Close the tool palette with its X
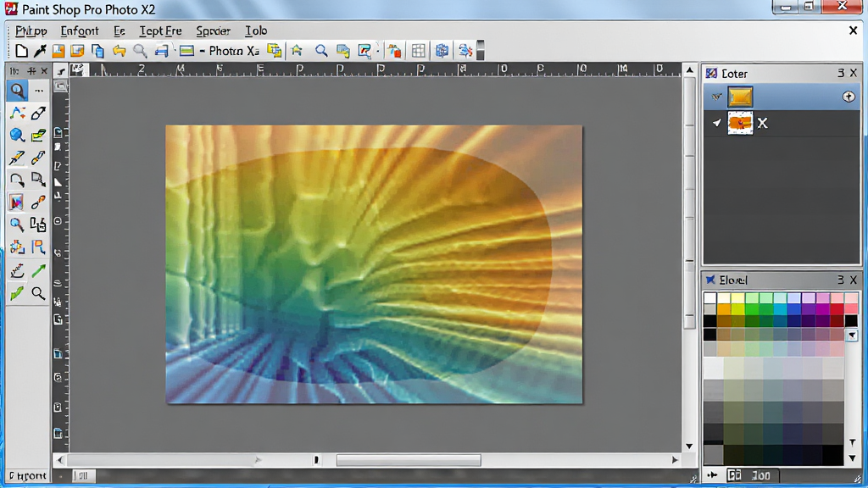This screenshot has width=868, height=488. (44, 71)
